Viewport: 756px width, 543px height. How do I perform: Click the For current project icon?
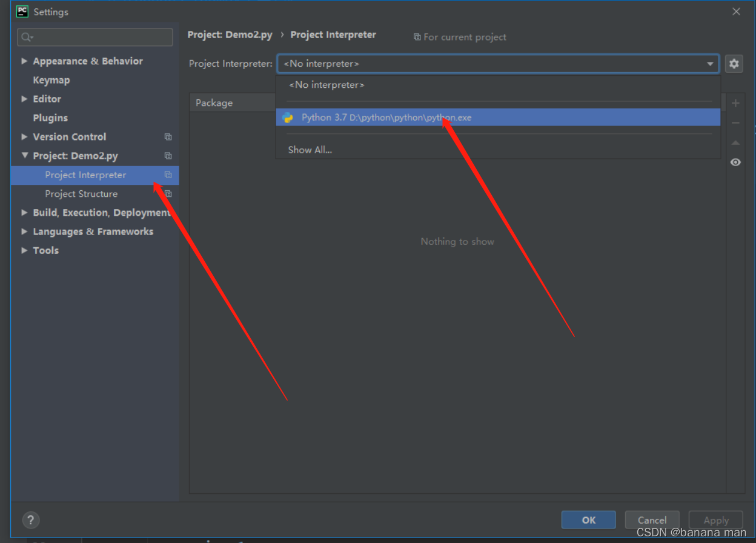(417, 37)
